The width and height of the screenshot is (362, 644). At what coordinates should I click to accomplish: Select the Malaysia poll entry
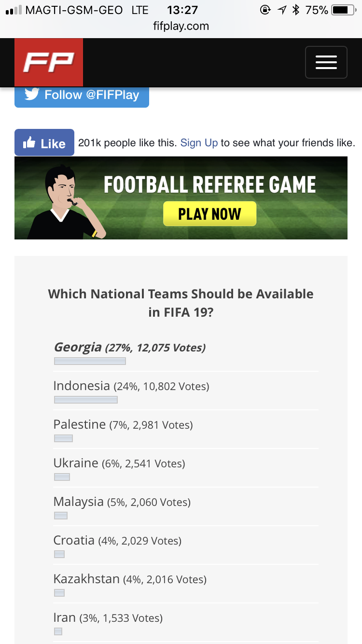[x=122, y=502]
